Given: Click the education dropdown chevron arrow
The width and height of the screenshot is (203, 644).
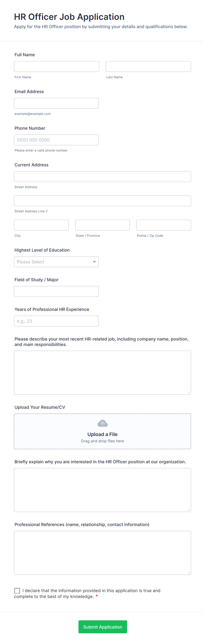Looking at the screenshot, I should coord(94,261).
